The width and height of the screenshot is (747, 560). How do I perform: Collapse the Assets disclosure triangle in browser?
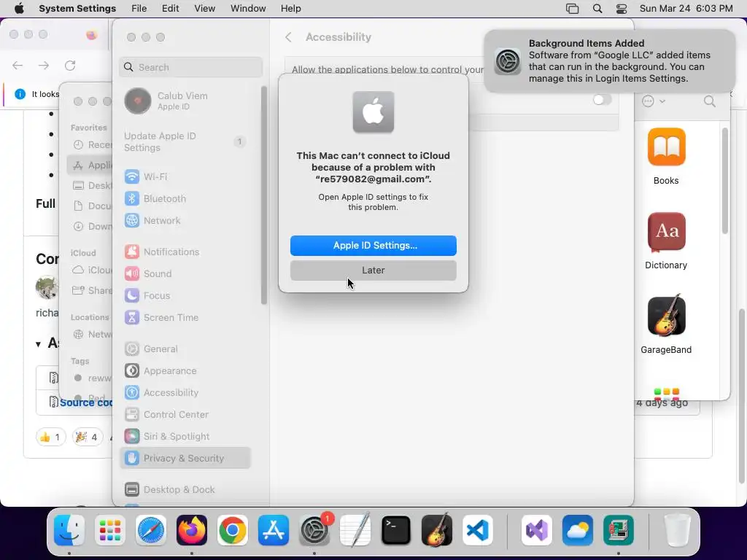[x=38, y=343]
